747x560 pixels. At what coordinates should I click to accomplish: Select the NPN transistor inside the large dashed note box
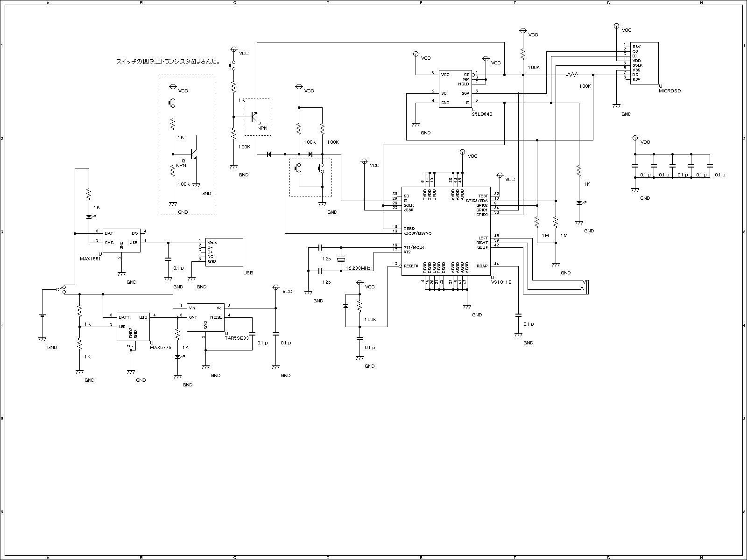click(194, 154)
